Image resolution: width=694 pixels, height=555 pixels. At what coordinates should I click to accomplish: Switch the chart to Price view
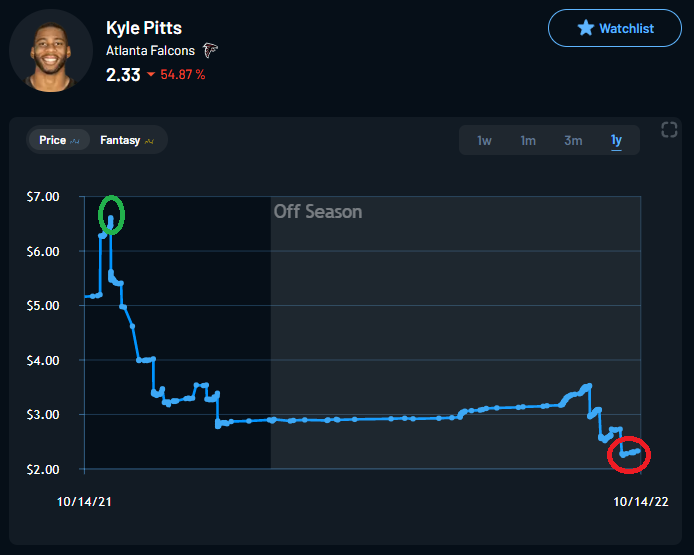[x=58, y=140]
